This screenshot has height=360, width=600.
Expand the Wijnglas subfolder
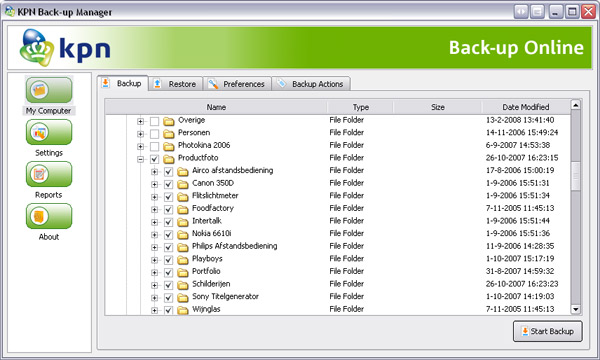coord(155,310)
